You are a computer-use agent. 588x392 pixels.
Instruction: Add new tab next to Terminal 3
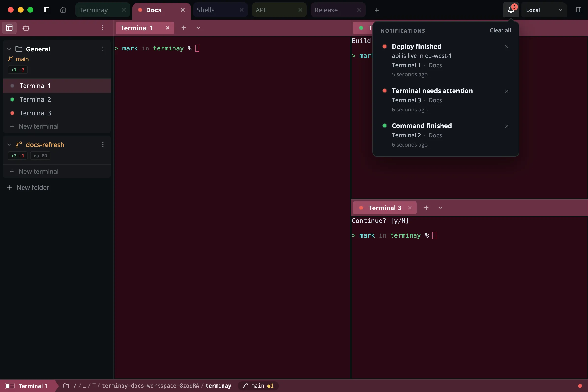click(426, 208)
